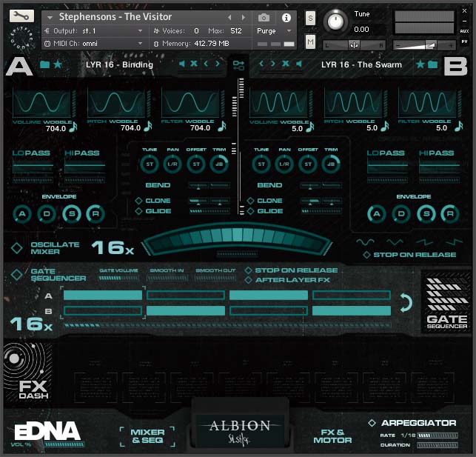The image size is (476, 457).
Task: Go to previous Layer B sound
Action: point(261,64)
